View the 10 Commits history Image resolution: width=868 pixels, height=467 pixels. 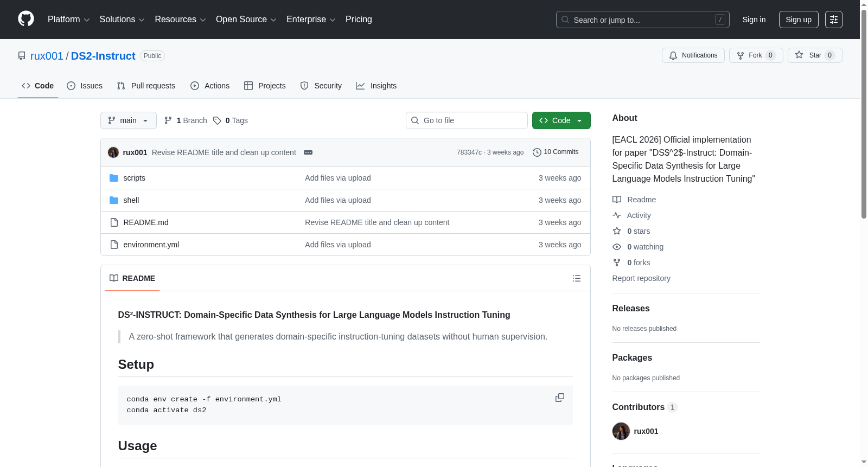556,152
